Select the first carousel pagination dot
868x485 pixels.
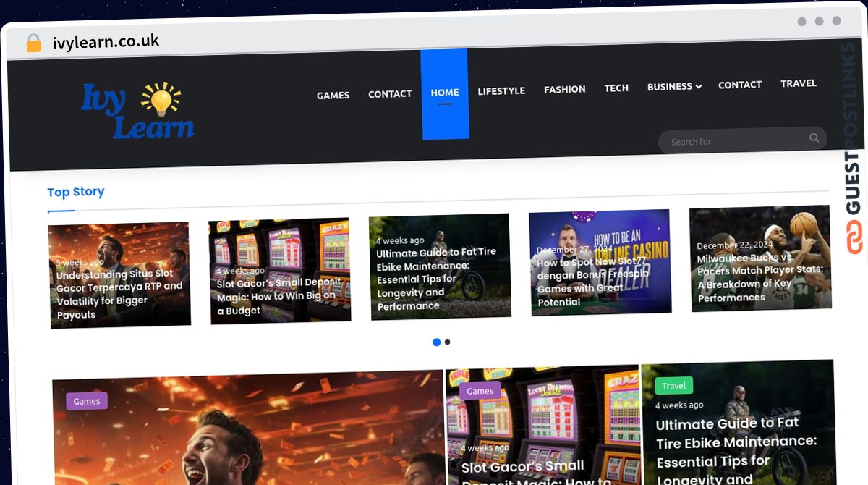click(436, 342)
